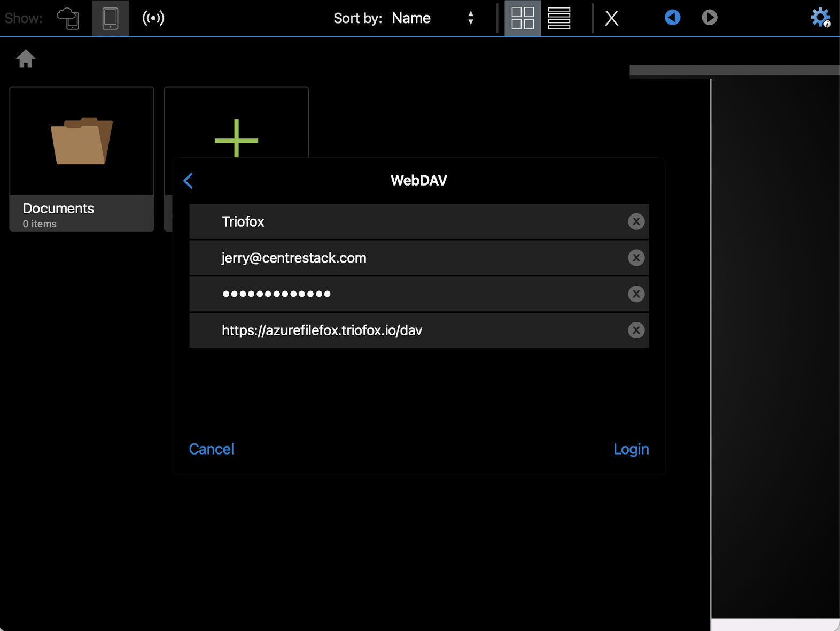Click the Documents folder name label
Image resolution: width=840 pixels, height=631 pixels.
(x=58, y=209)
